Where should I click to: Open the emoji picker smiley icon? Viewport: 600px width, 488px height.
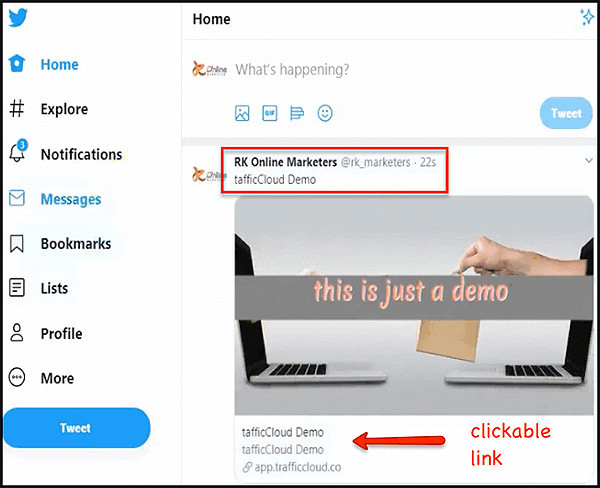click(x=325, y=113)
